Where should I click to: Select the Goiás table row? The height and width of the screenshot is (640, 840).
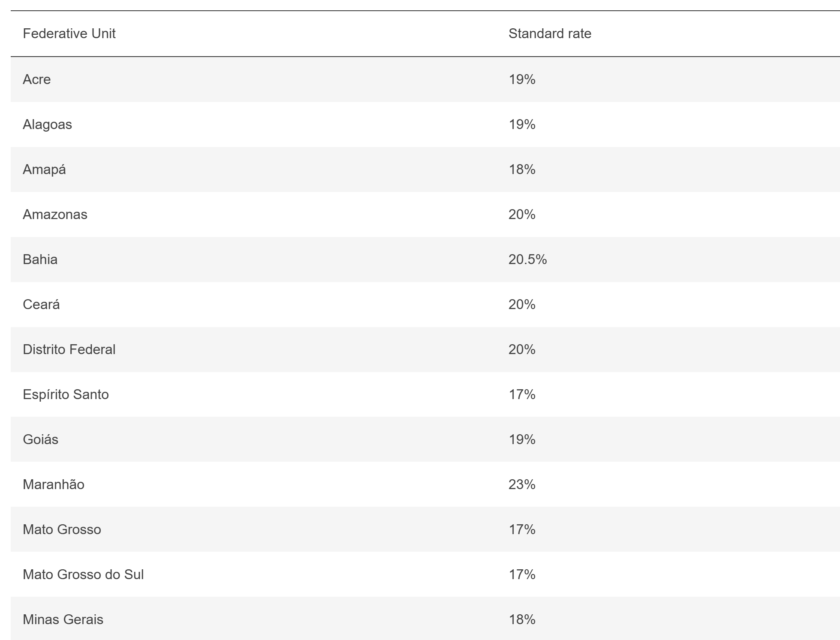coord(40,439)
